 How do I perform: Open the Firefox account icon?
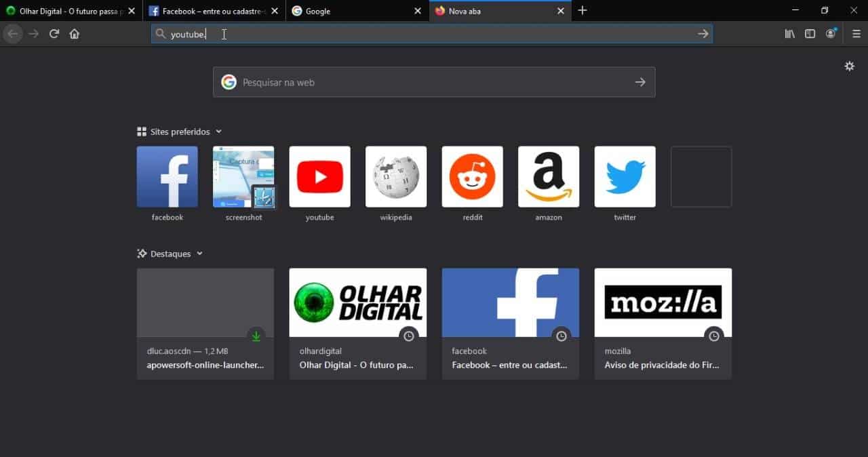point(831,34)
